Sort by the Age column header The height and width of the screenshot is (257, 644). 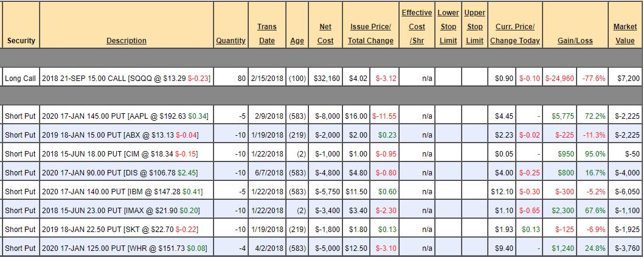click(x=297, y=41)
